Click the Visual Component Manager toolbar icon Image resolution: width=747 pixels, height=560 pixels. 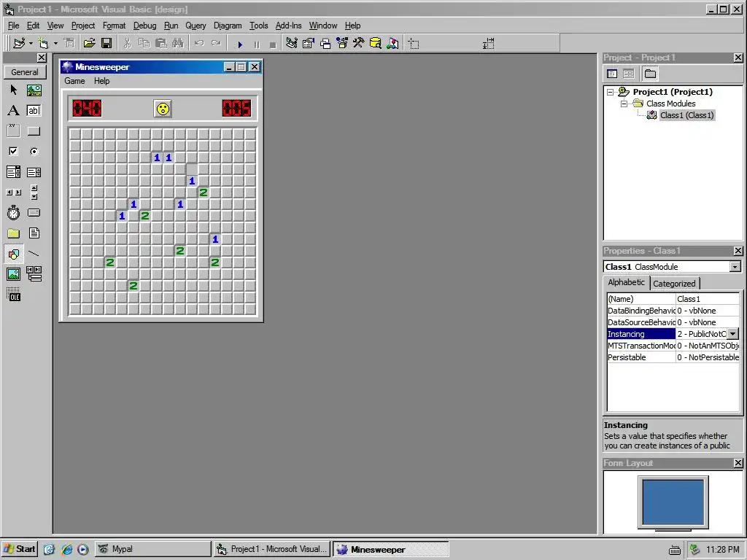pyautogui.click(x=392, y=44)
